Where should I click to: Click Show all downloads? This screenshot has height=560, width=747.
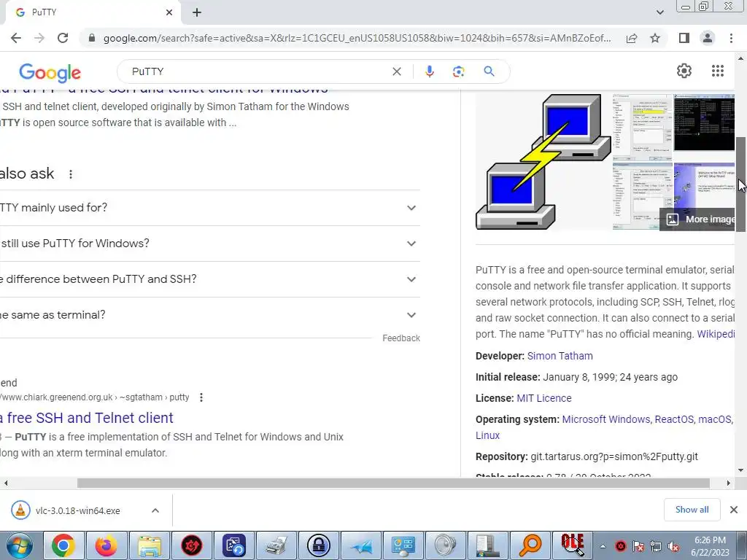tap(692, 510)
